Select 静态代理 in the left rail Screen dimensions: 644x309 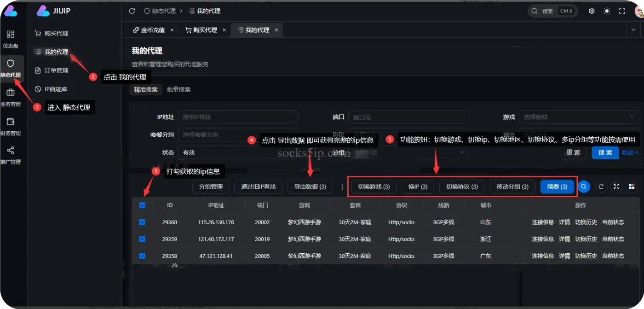(x=10, y=68)
